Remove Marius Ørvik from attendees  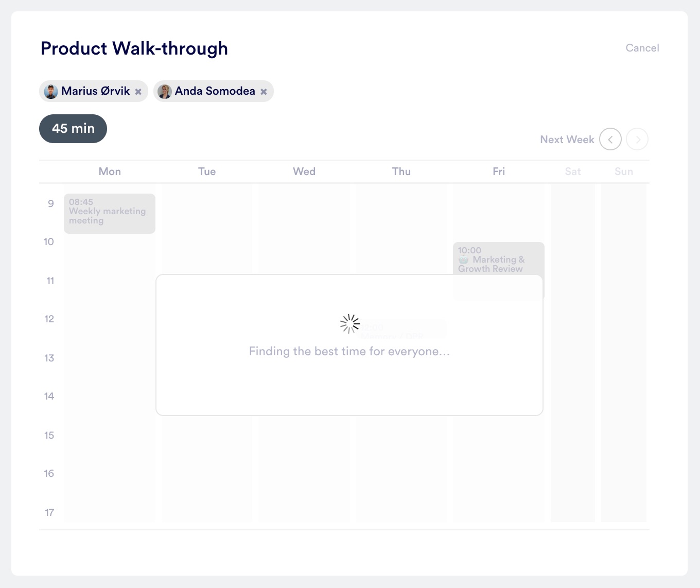click(x=138, y=92)
